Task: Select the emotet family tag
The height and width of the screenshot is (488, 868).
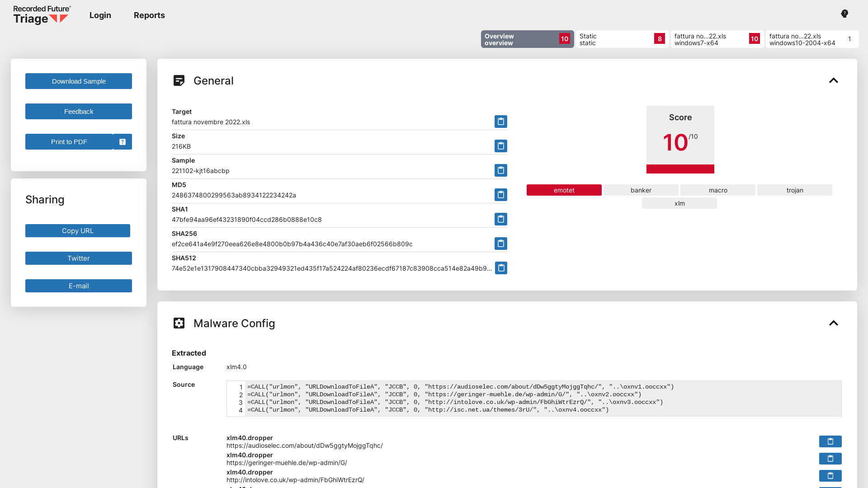Action: (564, 190)
